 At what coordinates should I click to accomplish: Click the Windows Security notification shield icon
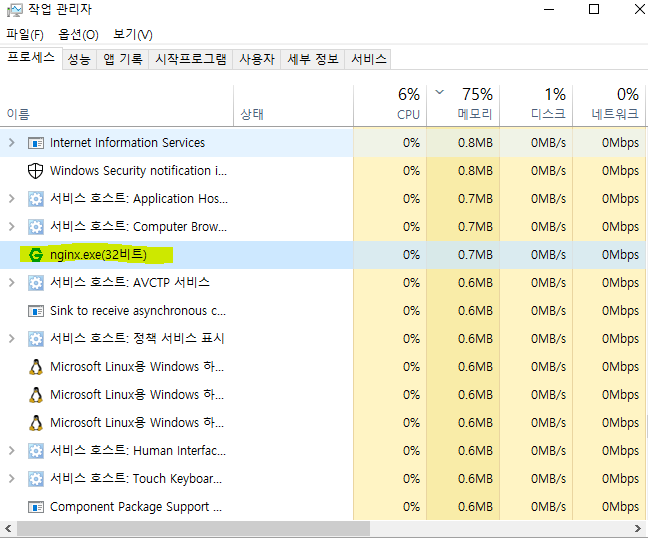(x=36, y=171)
